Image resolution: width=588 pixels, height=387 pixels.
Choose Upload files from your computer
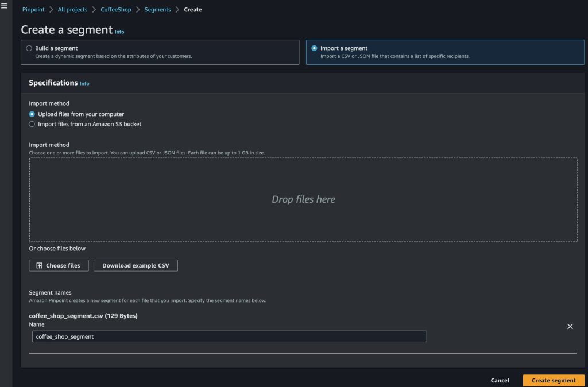tap(32, 114)
